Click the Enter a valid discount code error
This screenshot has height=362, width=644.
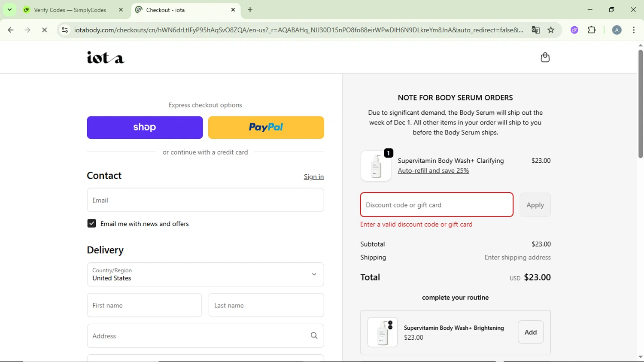(x=416, y=225)
